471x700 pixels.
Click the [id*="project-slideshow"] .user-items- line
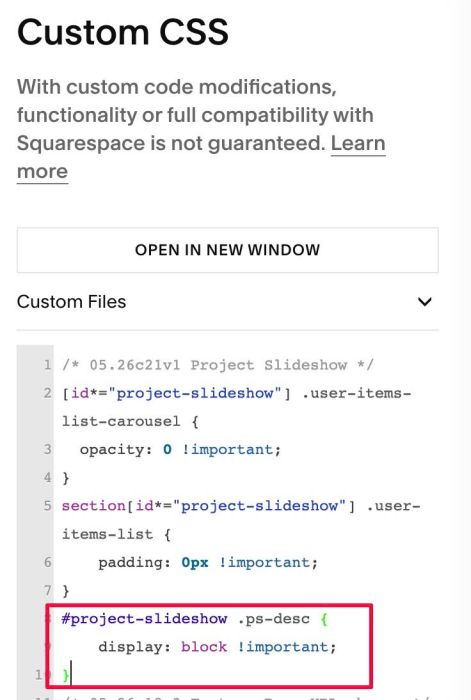point(237,393)
